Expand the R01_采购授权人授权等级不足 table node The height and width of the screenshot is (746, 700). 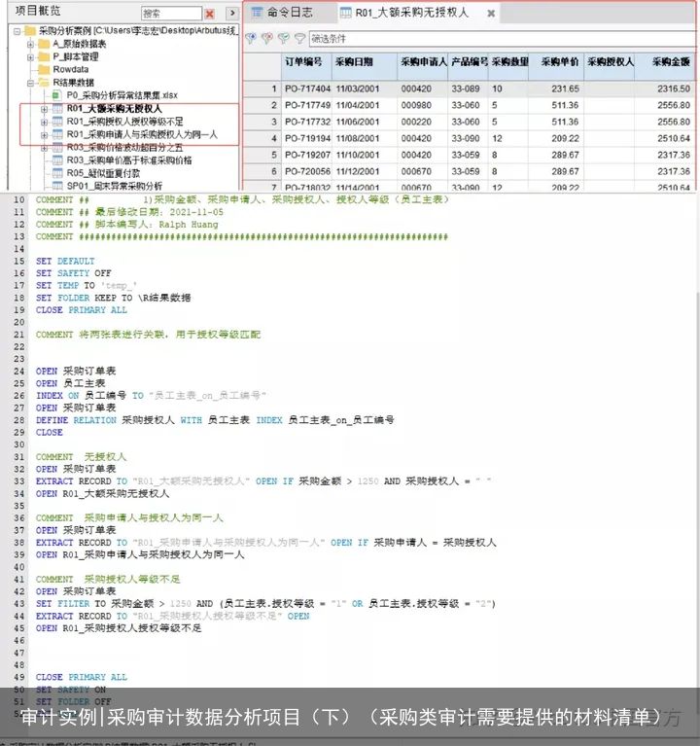click(x=44, y=122)
